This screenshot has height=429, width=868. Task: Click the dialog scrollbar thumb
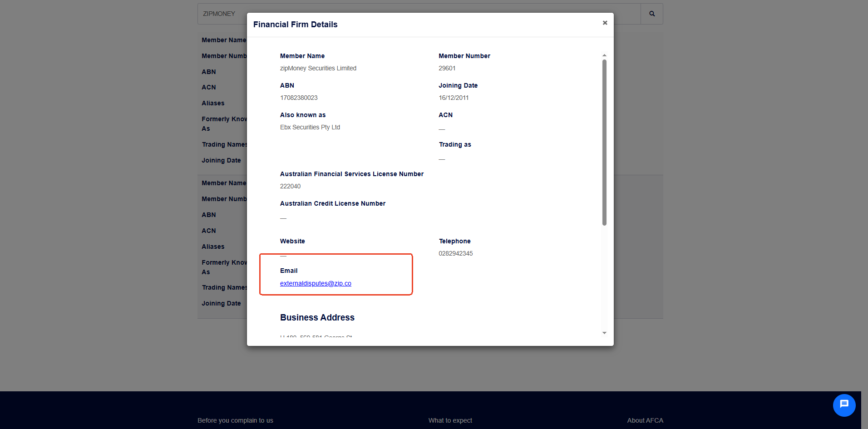[604, 142]
